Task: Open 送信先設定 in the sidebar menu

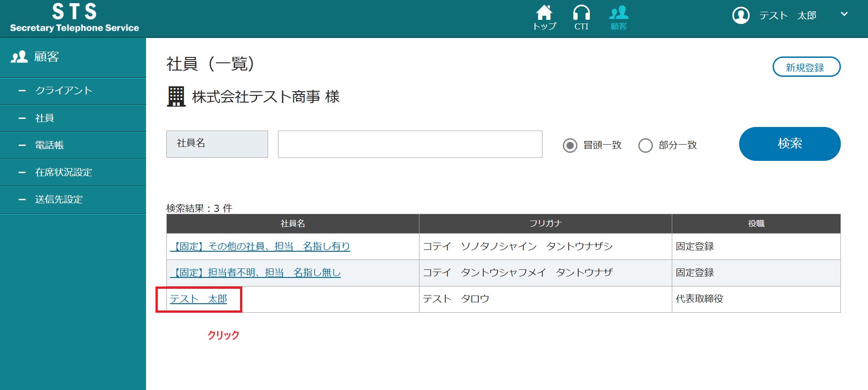Action: click(73, 200)
